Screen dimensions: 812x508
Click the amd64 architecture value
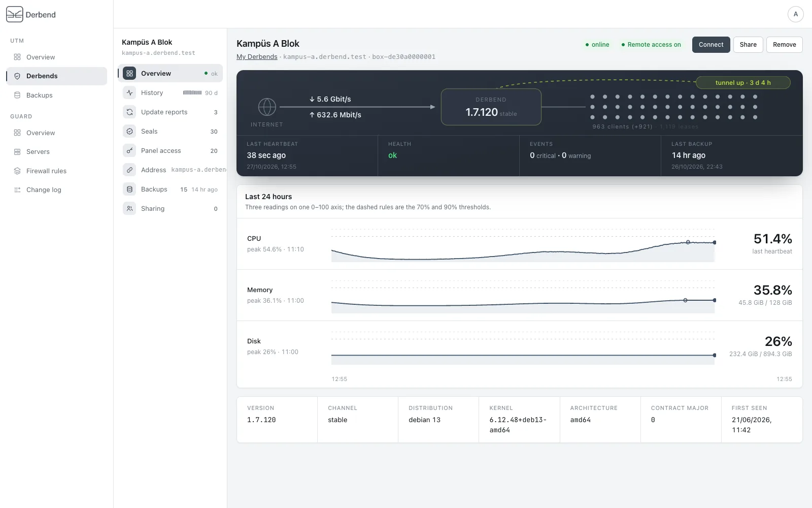click(580, 420)
